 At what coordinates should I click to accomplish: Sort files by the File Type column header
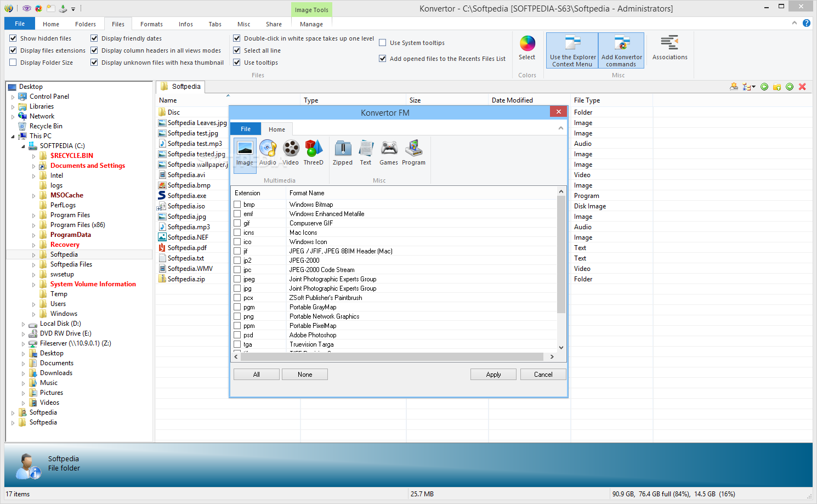[611, 100]
